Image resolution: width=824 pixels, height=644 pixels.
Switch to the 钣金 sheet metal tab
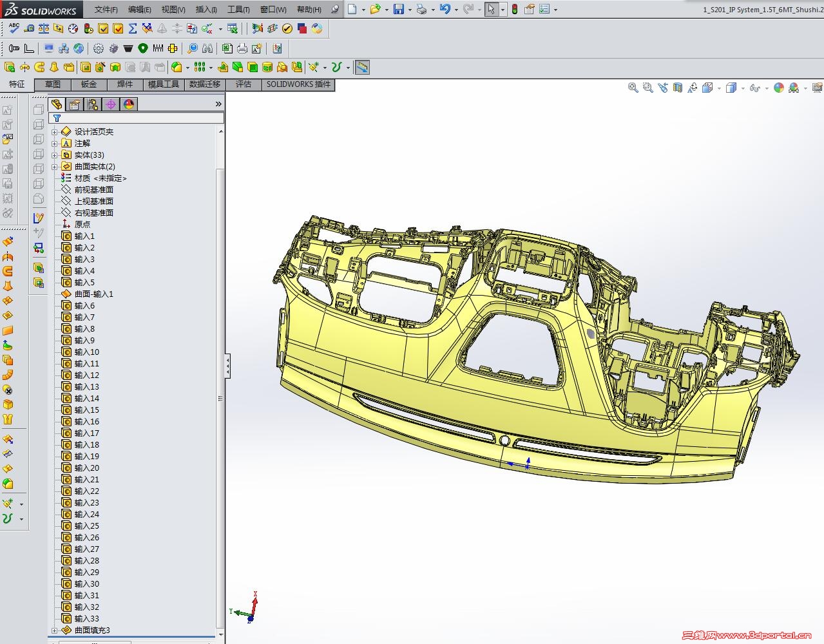(89, 84)
